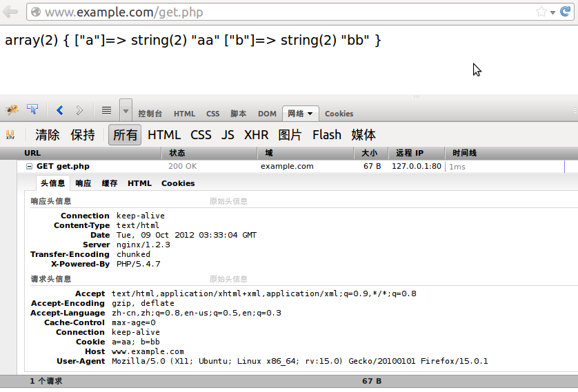Go back with Firebug blue left arrow

click(x=60, y=110)
